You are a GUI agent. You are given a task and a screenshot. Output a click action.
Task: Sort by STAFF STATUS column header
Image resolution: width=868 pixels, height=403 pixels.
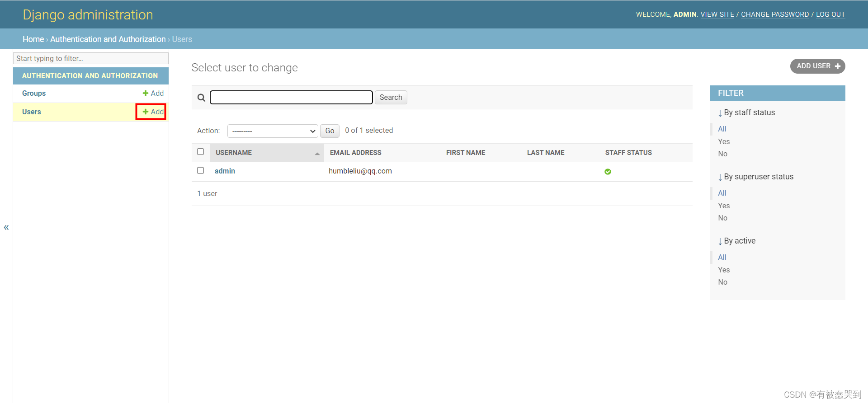point(628,153)
